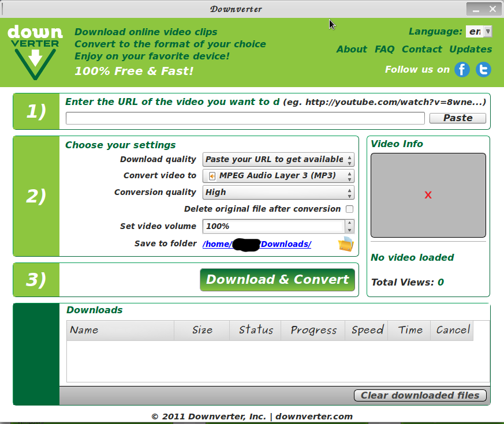Sort downloads by Status column
Viewport: 504px width, 424px height.
256,330
